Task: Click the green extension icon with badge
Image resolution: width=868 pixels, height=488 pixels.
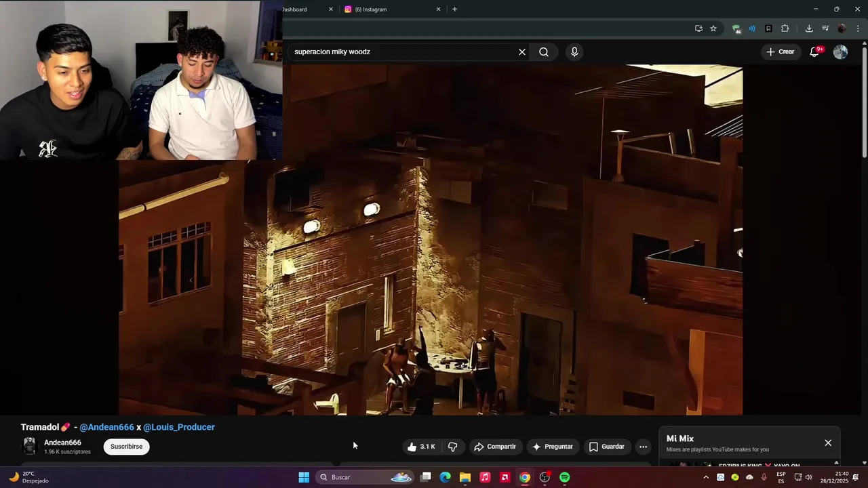Action: pos(736,28)
